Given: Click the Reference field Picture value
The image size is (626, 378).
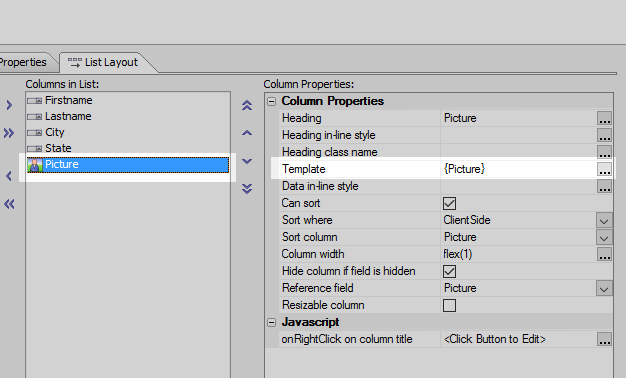Looking at the screenshot, I should click(518, 288).
